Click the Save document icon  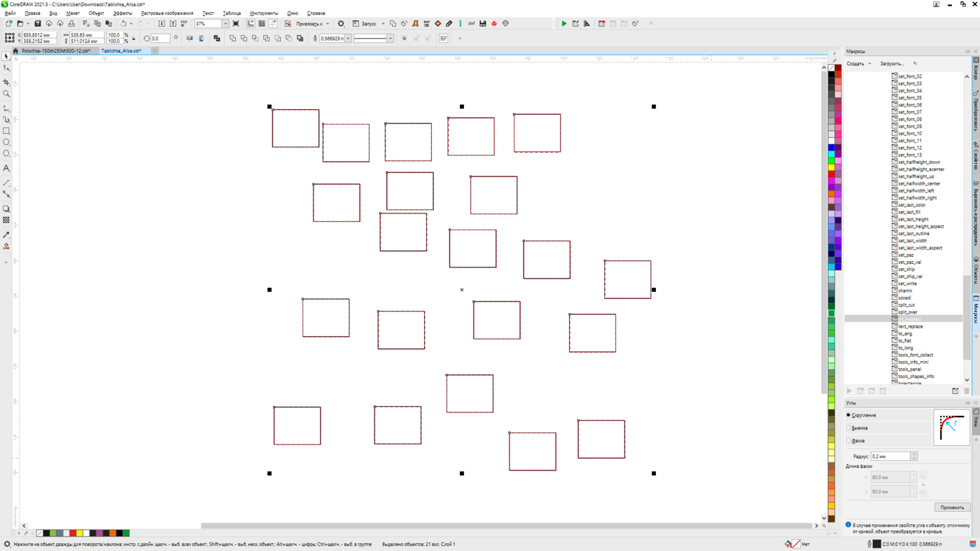pos(37,24)
